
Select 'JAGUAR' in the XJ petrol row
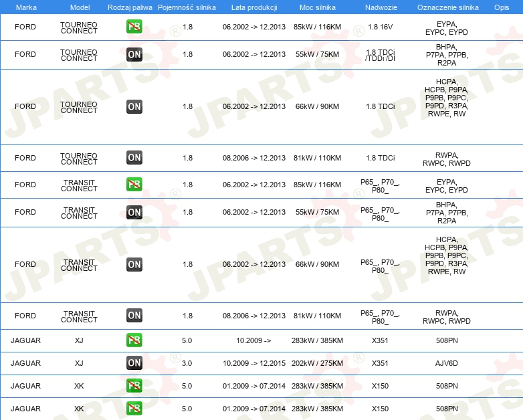pos(25,340)
